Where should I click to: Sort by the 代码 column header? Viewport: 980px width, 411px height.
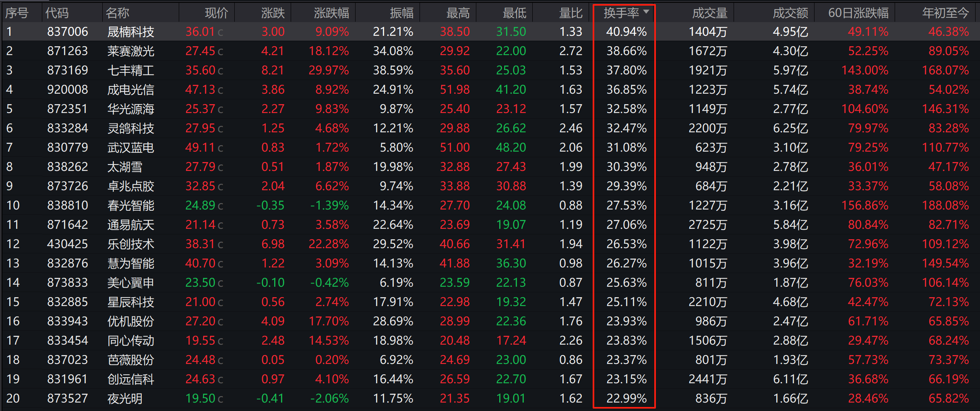(x=57, y=13)
